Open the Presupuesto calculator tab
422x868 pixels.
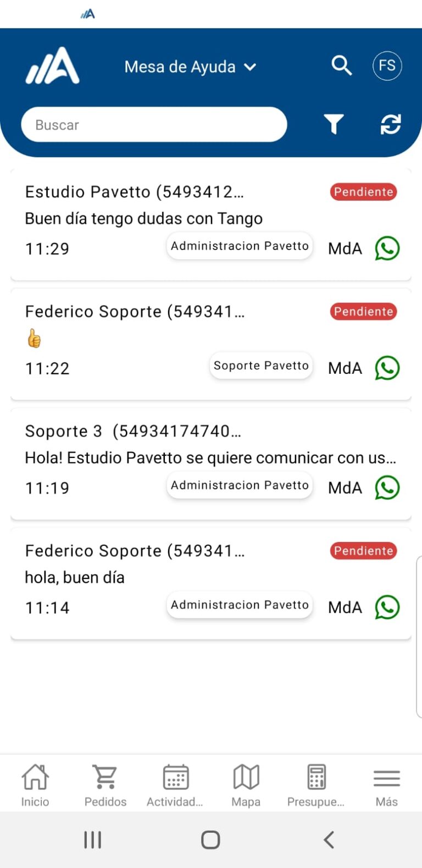coord(316,785)
